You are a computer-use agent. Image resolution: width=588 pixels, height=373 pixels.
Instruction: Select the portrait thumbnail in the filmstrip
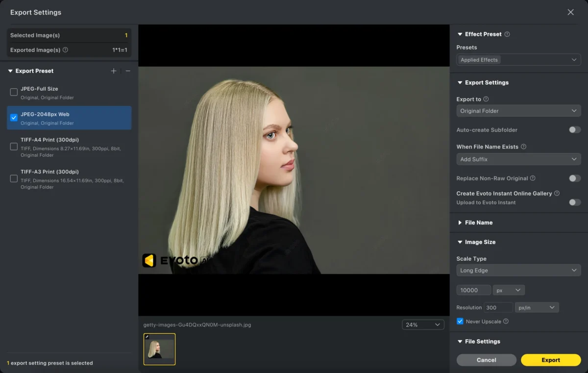click(x=159, y=349)
